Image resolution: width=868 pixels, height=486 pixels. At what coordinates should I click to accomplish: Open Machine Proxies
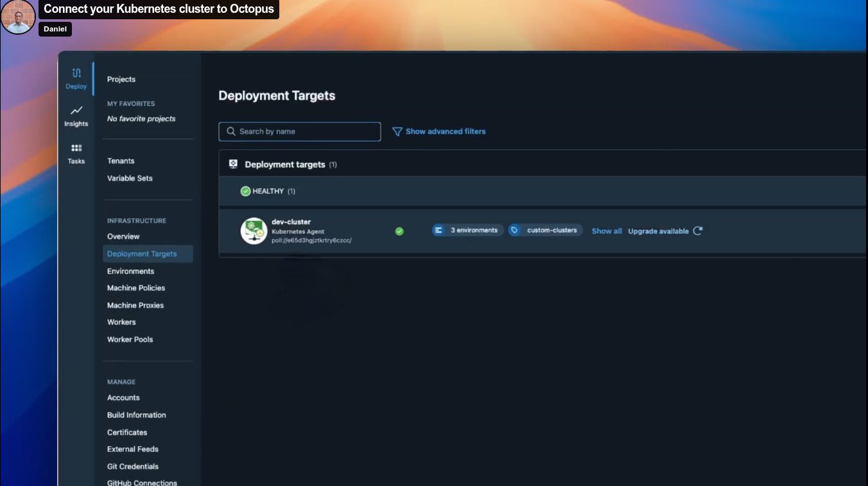coord(135,306)
